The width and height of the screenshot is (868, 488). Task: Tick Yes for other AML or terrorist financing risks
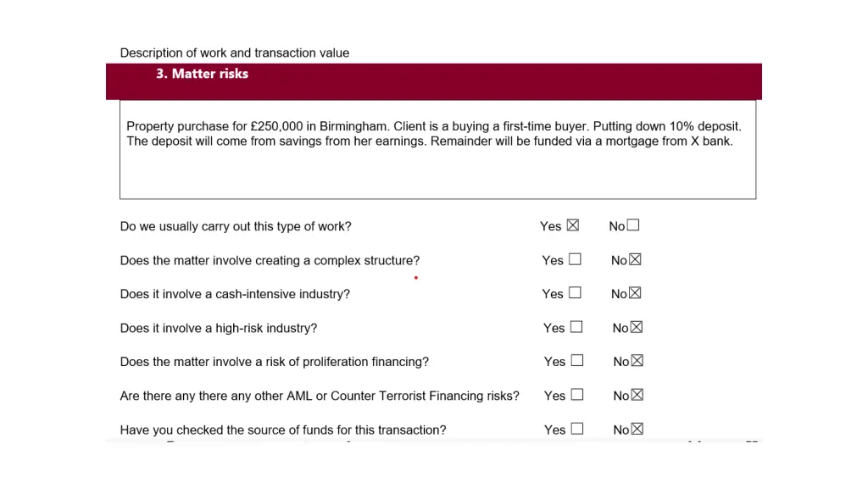[x=577, y=395]
